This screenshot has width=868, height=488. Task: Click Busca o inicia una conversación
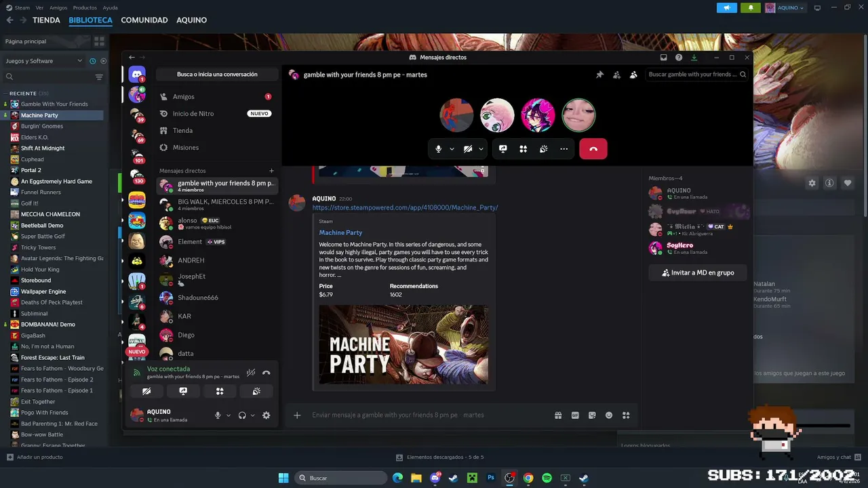(x=217, y=75)
